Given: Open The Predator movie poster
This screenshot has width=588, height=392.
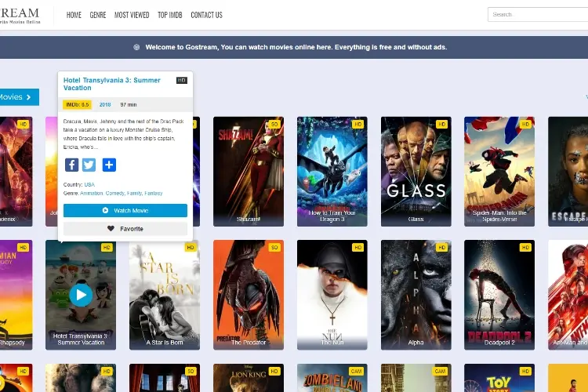Looking at the screenshot, I should pos(249,295).
